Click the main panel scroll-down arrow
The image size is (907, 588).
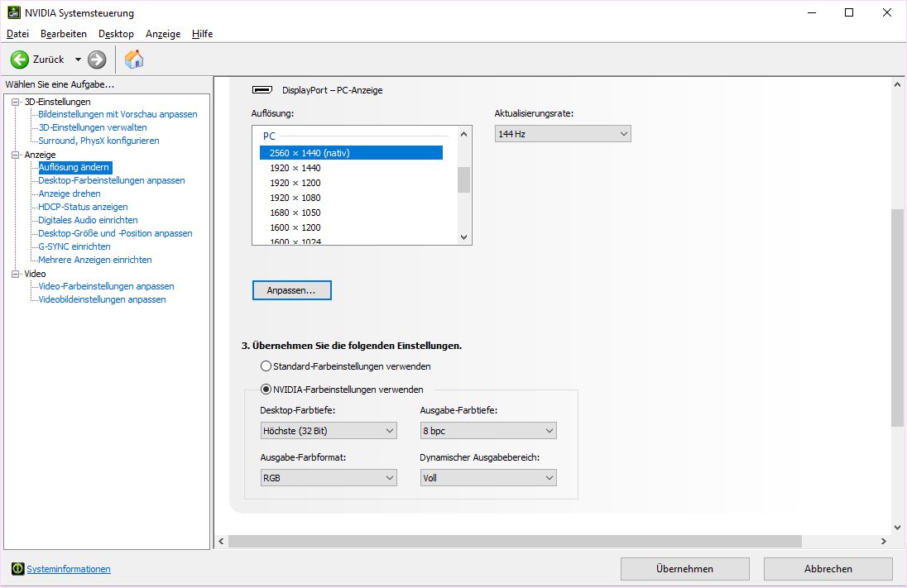pos(897,528)
